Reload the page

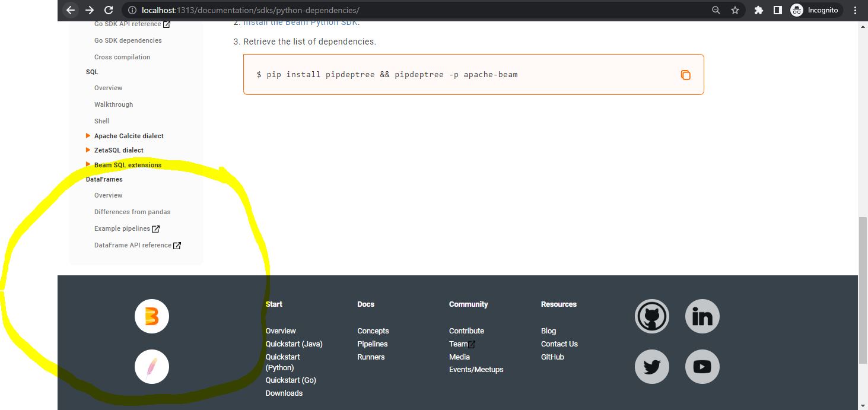(109, 10)
